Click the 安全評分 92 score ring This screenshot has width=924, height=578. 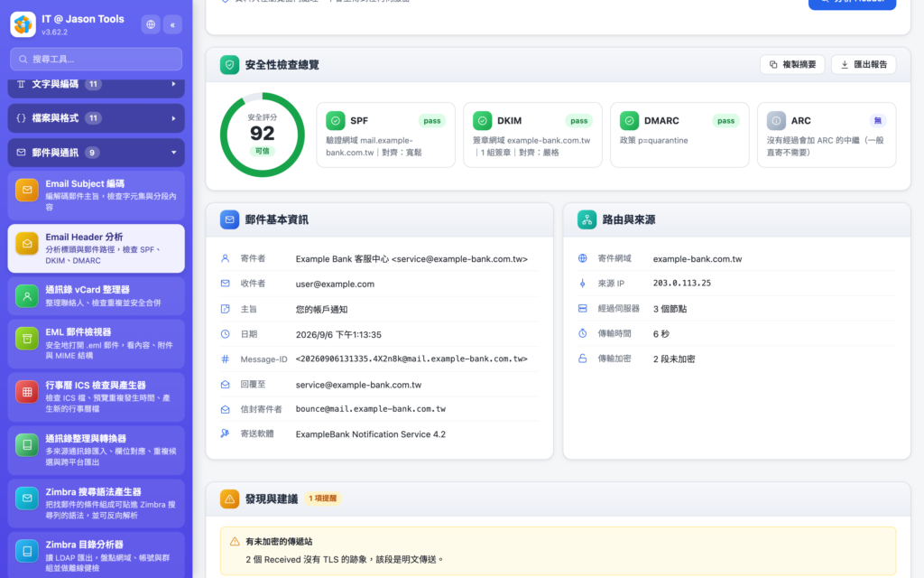point(263,135)
